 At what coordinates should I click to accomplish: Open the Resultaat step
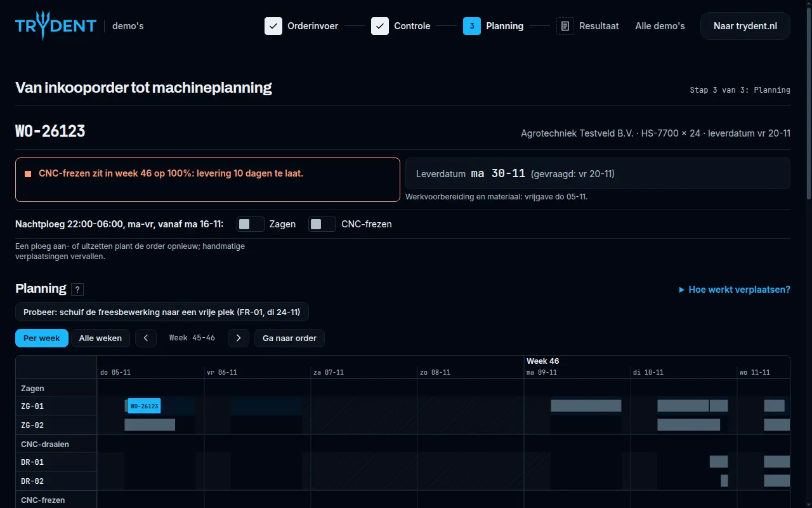(587, 26)
